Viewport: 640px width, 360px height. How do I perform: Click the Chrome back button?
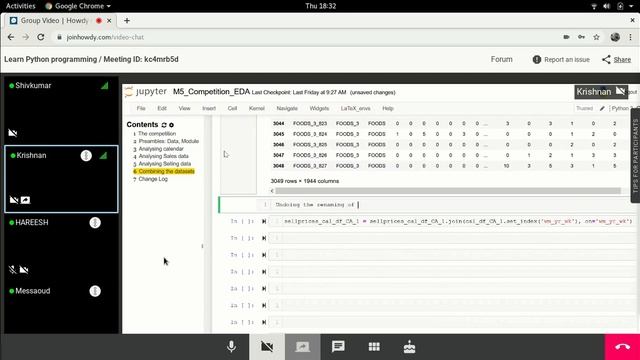[x=11, y=37]
